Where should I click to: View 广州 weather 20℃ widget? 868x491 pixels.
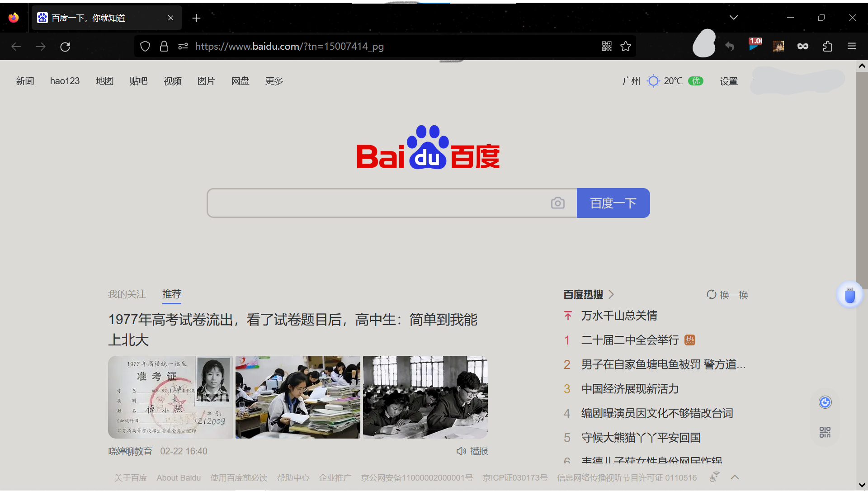pyautogui.click(x=663, y=81)
